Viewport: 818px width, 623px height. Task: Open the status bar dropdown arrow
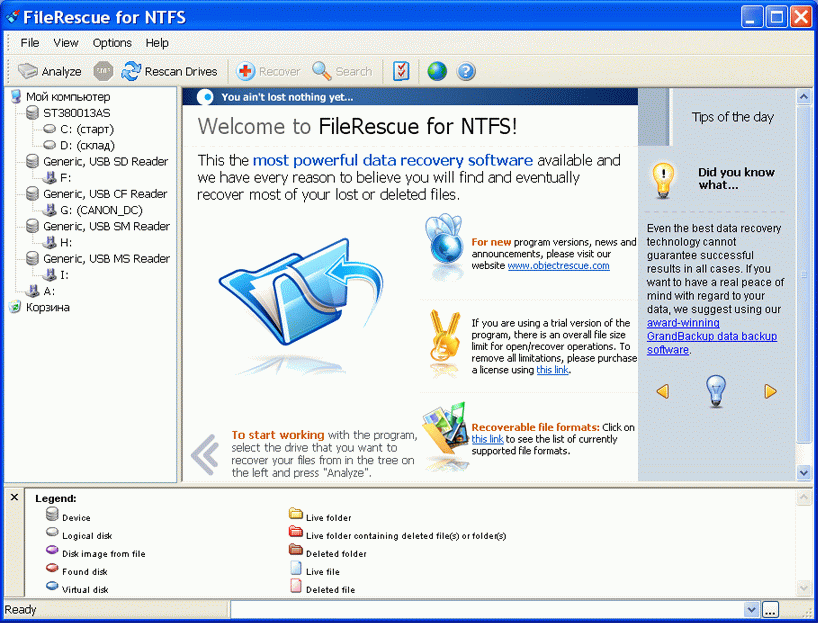click(x=752, y=609)
